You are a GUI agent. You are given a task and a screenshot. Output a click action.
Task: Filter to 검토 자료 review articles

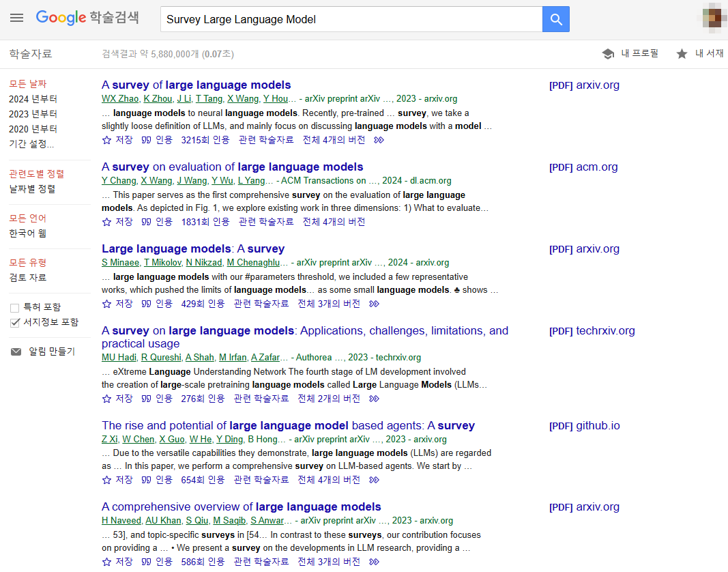28,277
